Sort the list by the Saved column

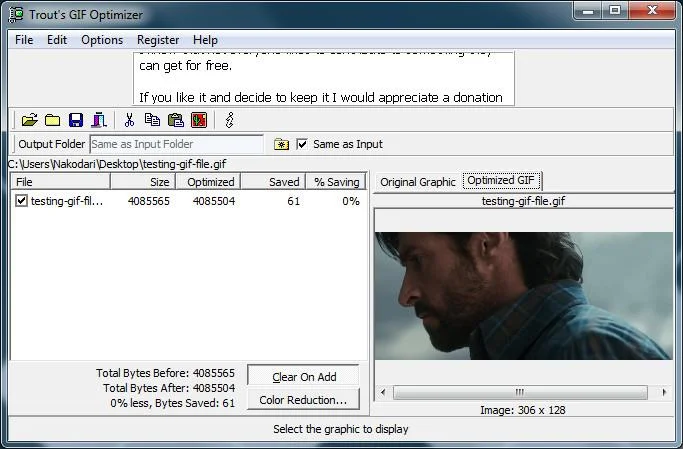(273, 182)
